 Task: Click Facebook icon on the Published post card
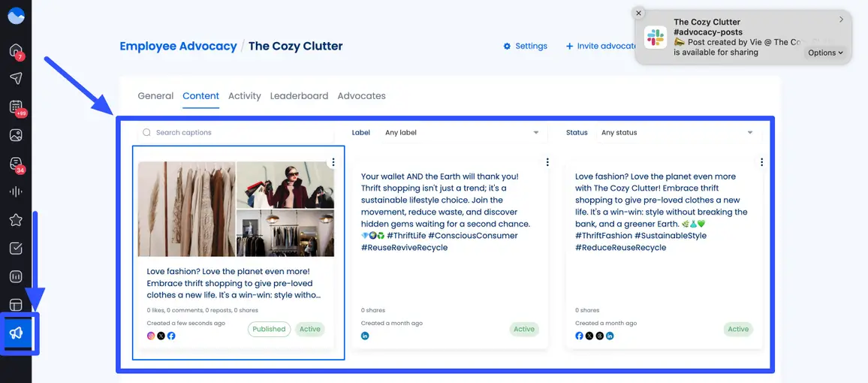pyautogui.click(x=171, y=336)
